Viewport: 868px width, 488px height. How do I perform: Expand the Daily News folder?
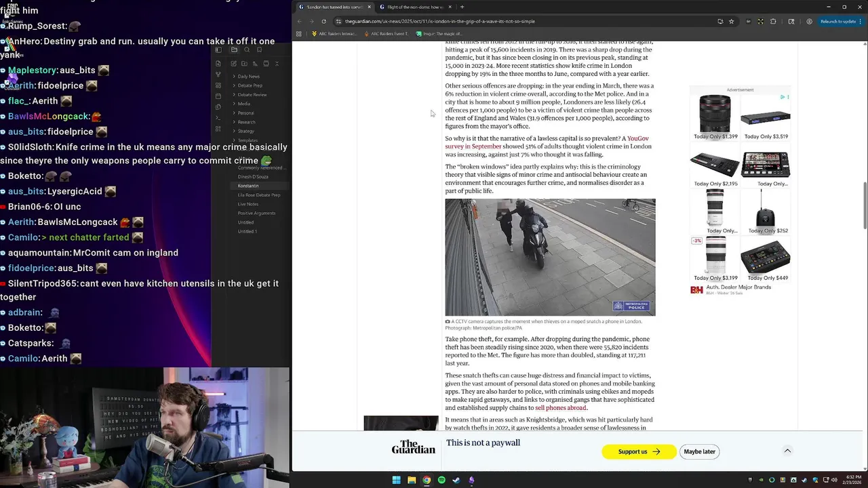click(x=248, y=77)
